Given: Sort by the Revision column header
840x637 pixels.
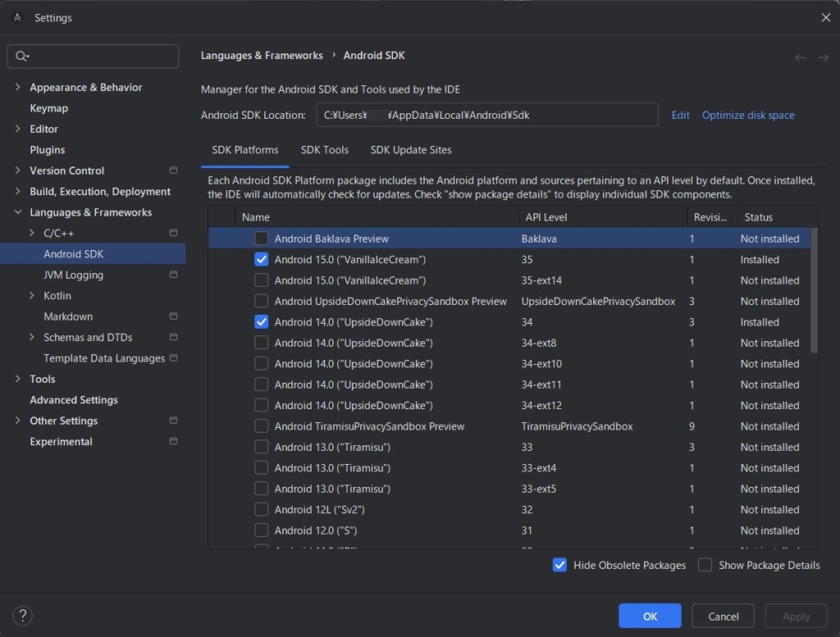Looking at the screenshot, I should click(x=712, y=217).
